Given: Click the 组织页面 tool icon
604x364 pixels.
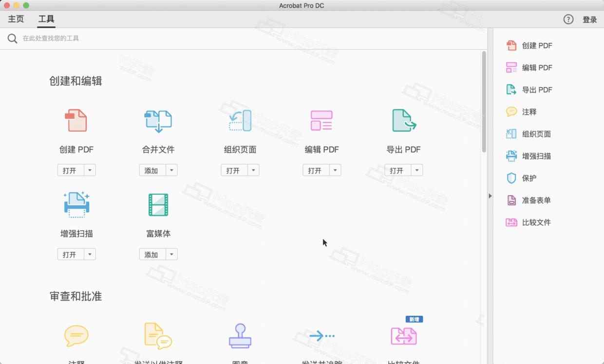Looking at the screenshot, I should (x=240, y=120).
